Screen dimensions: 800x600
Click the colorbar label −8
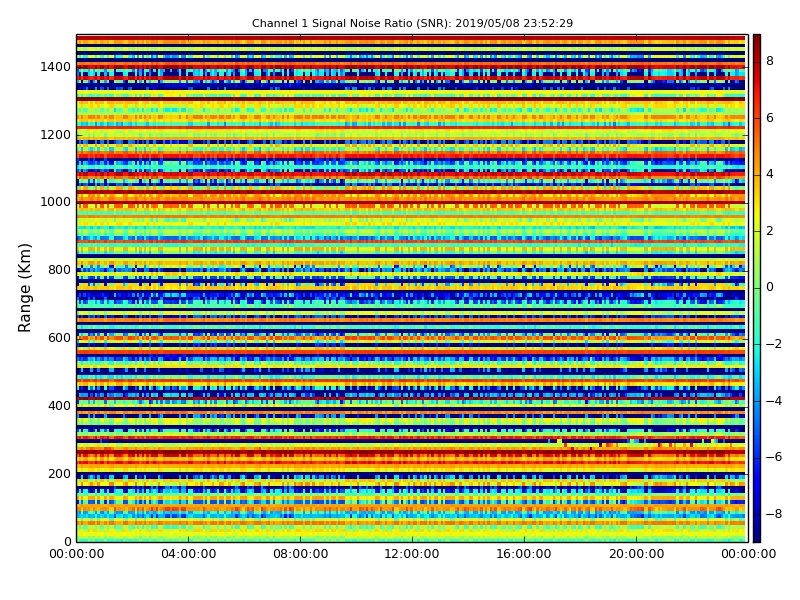(774, 514)
